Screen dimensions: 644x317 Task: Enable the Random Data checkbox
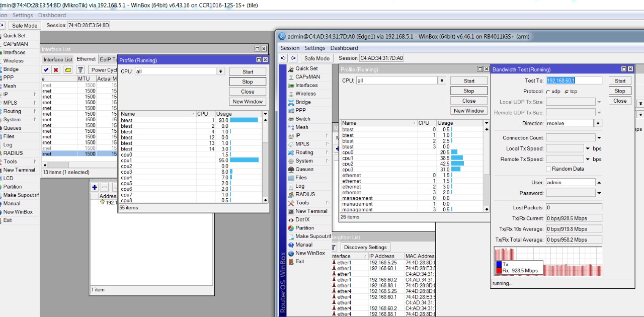548,169
